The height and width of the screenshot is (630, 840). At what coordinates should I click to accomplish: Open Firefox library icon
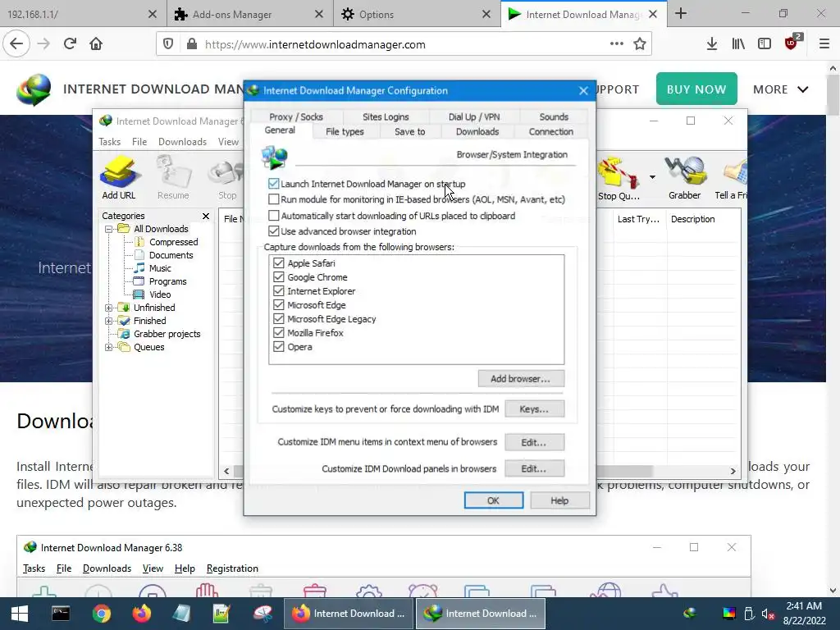pyautogui.click(x=738, y=44)
